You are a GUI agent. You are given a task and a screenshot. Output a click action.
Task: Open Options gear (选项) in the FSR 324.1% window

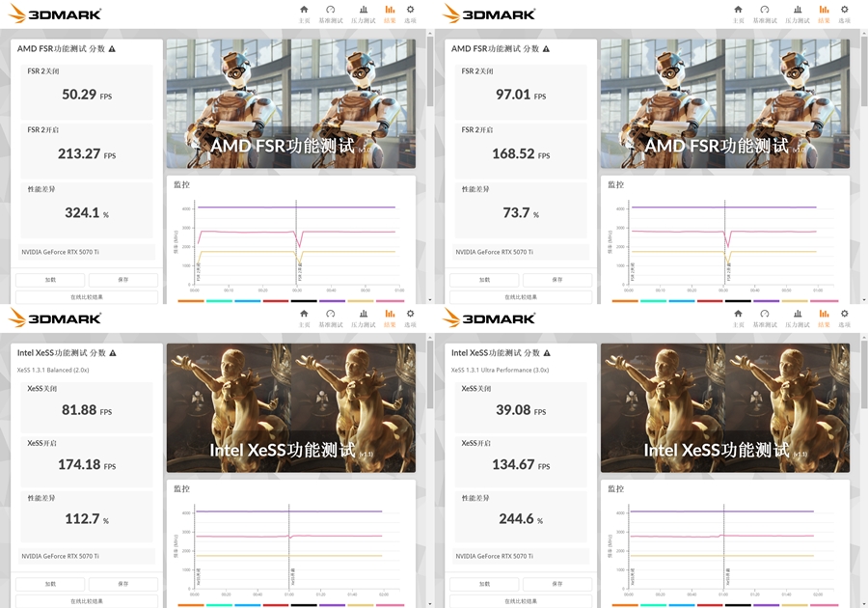point(410,10)
